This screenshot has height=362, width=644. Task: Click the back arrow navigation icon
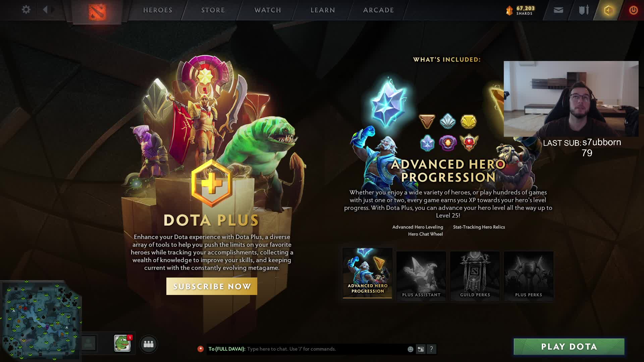coord(45,10)
